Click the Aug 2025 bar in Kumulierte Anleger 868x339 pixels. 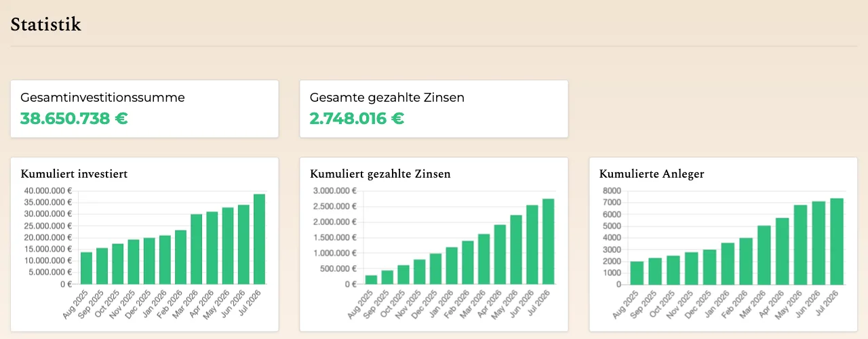pos(637,273)
